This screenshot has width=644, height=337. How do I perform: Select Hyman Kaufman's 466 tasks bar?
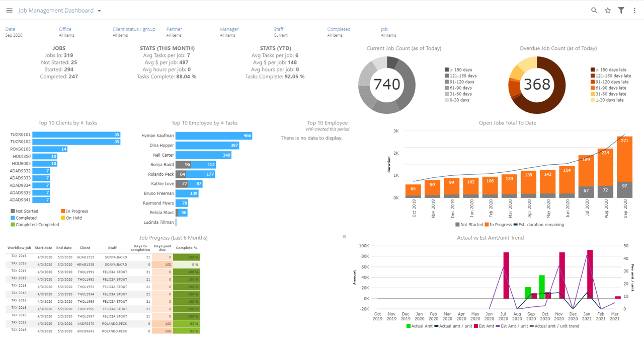(x=214, y=136)
